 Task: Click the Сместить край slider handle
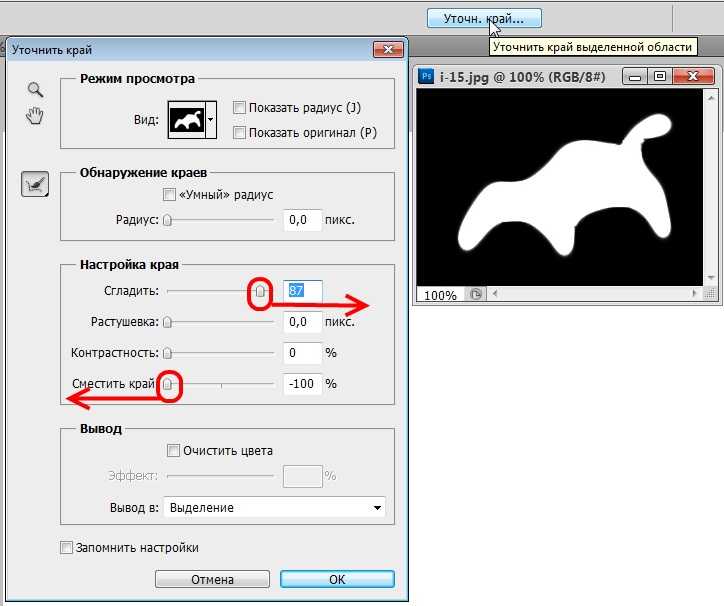168,384
